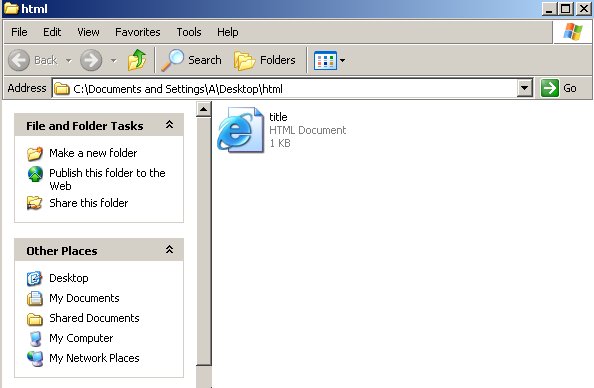This screenshot has width=594, height=388.
Task: Select the title HTML document icon
Action: 241,130
